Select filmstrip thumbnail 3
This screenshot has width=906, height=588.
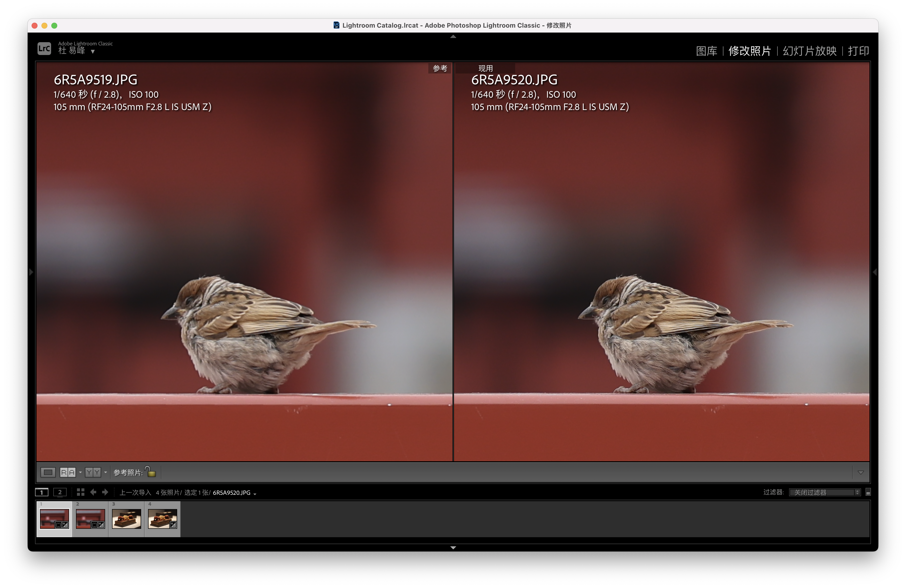126,519
